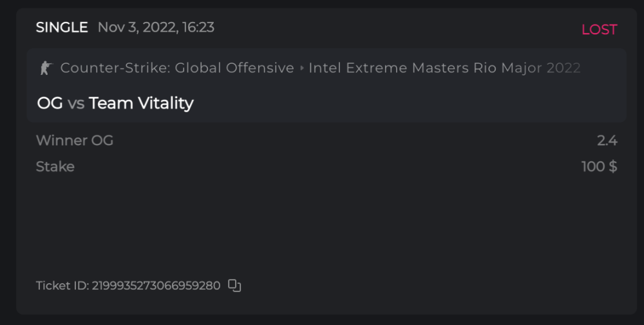Select the OG team name
644x325 pixels.
[x=50, y=103]
